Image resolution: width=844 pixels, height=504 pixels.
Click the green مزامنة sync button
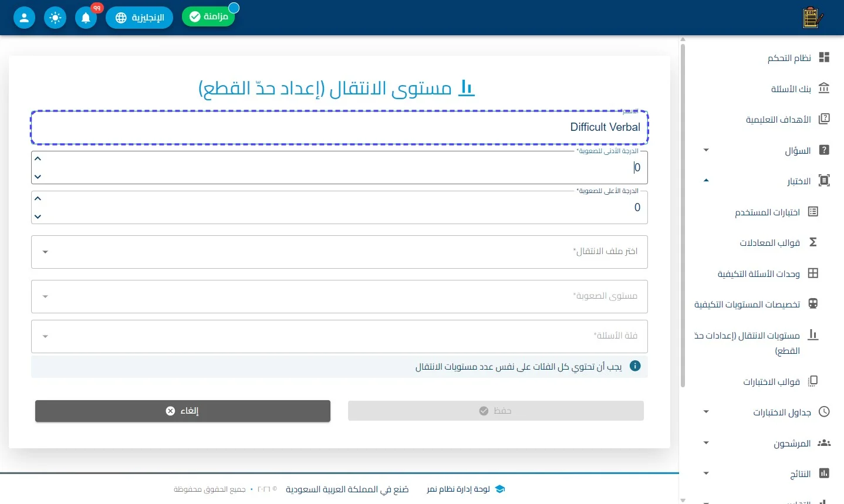click(x=208, y=16)
